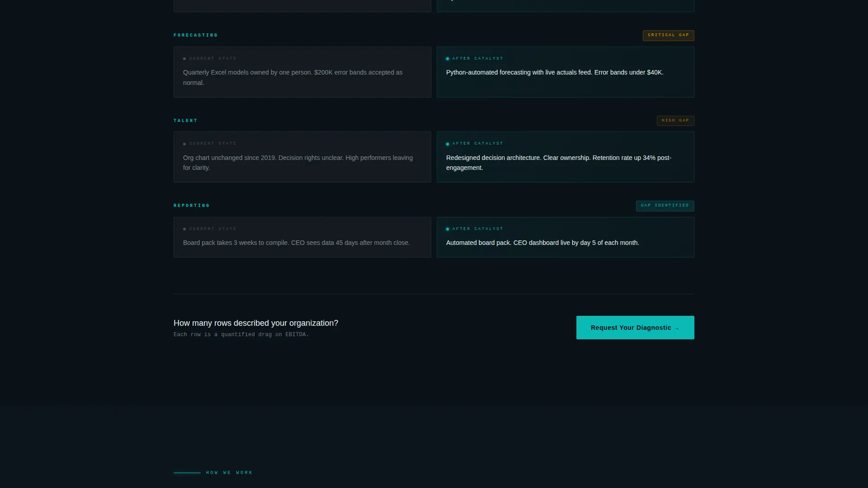Click the Quarterly Excel models current state text

point(292,77)
